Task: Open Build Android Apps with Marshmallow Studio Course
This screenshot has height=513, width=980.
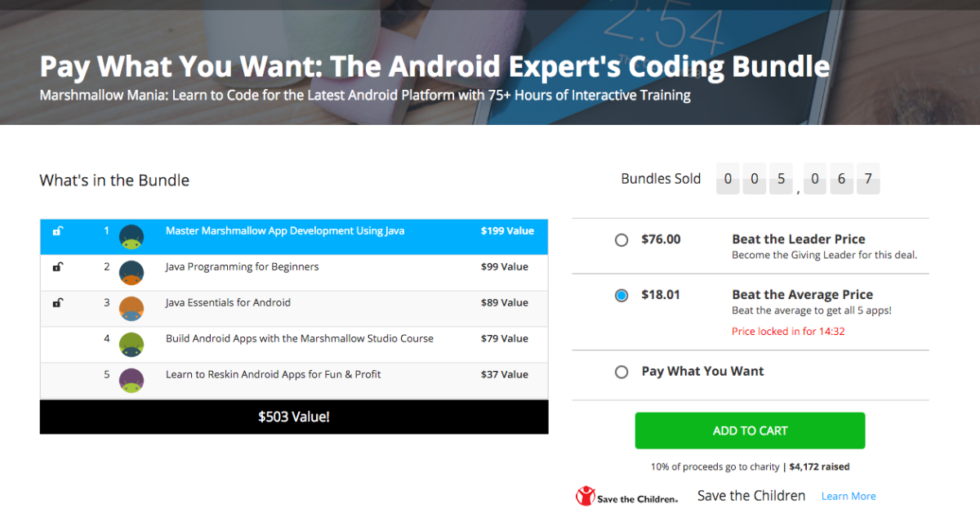Action: pos(299,339)
